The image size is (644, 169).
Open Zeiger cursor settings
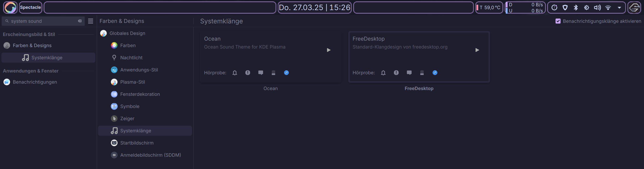click(145, 118)
